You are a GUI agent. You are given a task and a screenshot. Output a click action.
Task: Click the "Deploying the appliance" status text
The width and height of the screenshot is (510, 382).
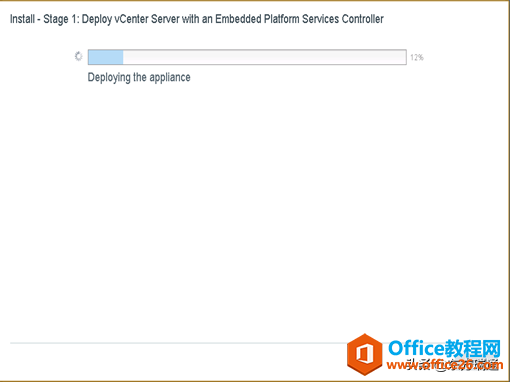(139, 77)
